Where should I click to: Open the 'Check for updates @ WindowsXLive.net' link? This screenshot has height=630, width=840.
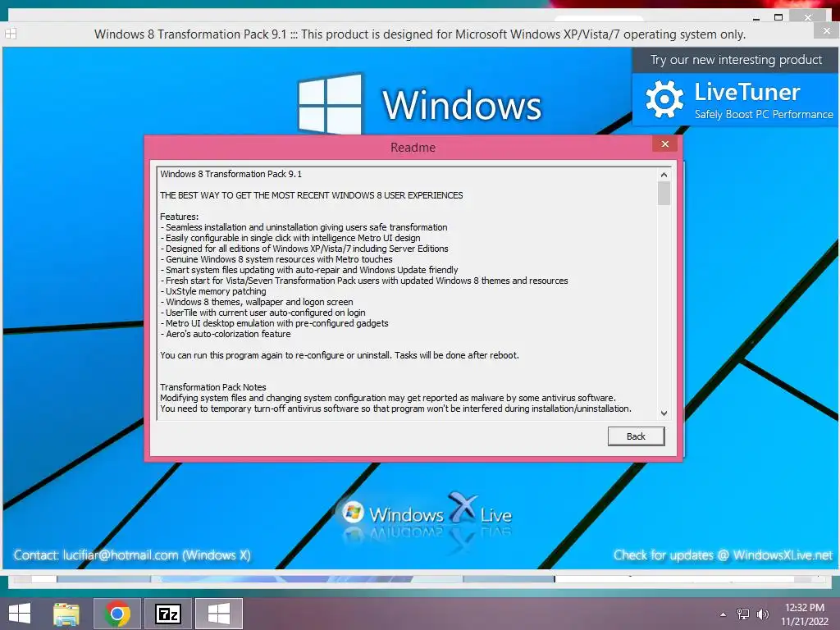point(723,555)
